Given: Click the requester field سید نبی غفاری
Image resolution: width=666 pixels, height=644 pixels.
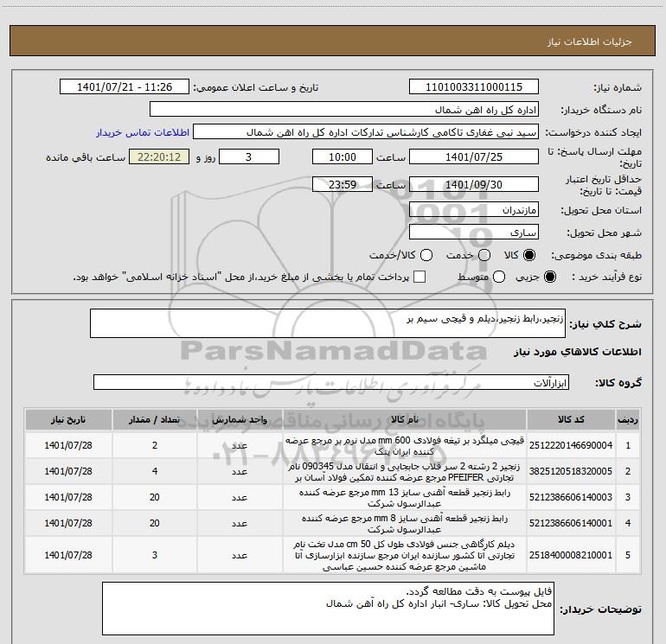Looking at the screenshot, I should (366, 132).
